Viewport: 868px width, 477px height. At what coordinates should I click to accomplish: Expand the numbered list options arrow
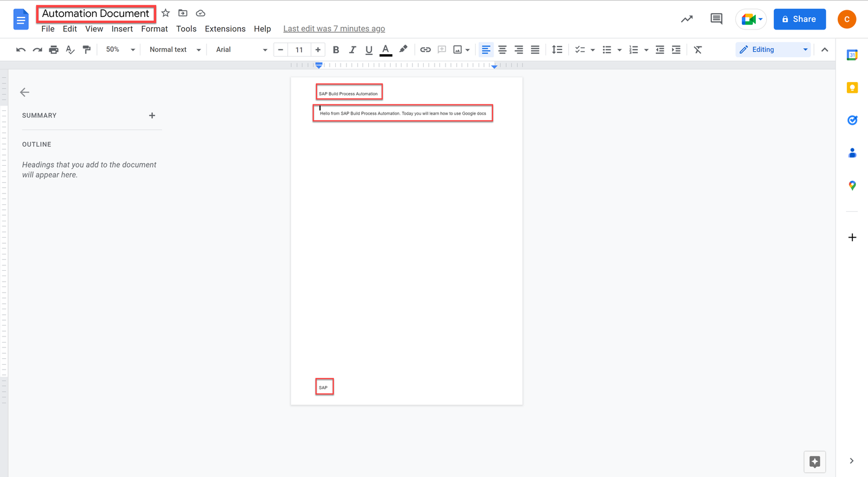click(646, 50)
